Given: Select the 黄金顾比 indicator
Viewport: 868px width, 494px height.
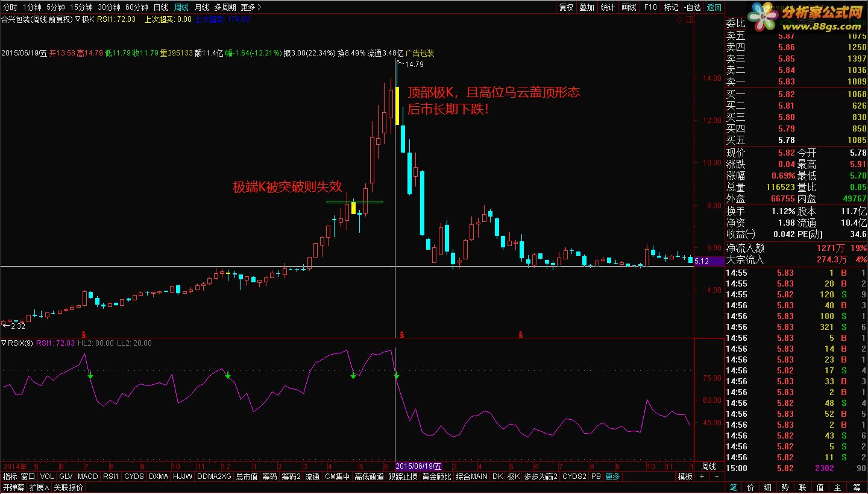Looking at the screenshot, I should (436, 477).
